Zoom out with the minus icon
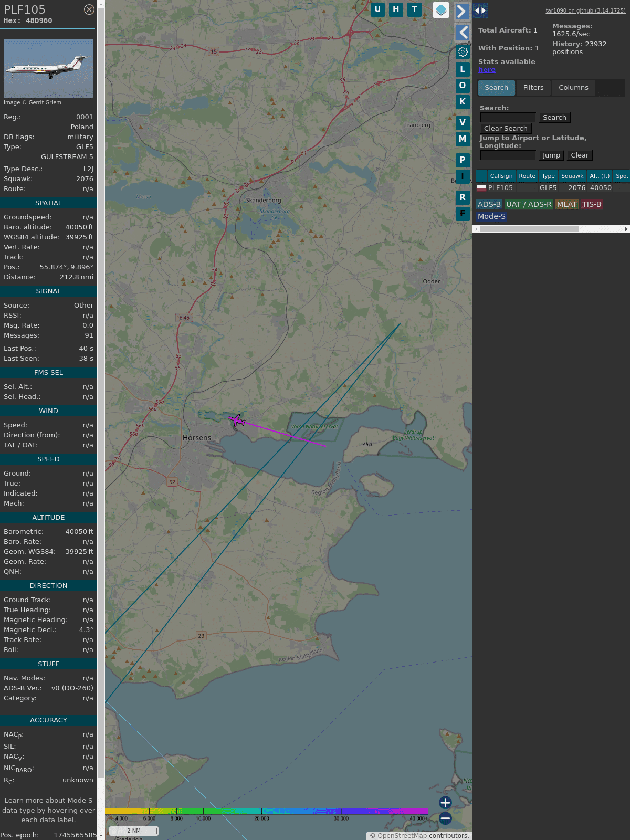The width and height of the screenshot is (630, 840). coord(445,818)
